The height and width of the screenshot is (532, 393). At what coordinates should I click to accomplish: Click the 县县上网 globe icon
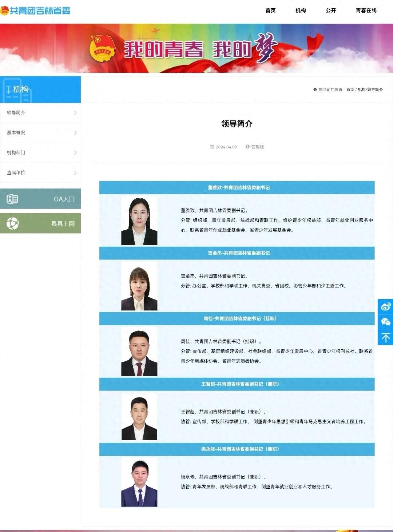click(x=12, y=223)
